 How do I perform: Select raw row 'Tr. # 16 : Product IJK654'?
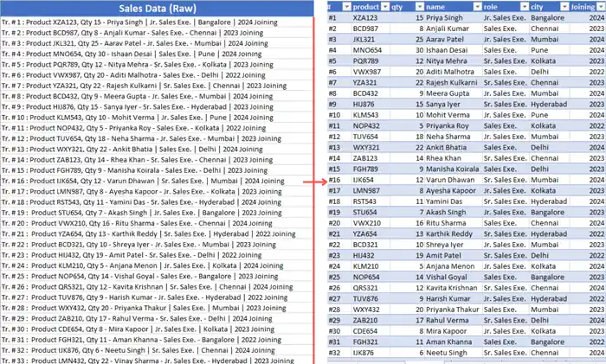pyautogui.click(x=157, y=181)
